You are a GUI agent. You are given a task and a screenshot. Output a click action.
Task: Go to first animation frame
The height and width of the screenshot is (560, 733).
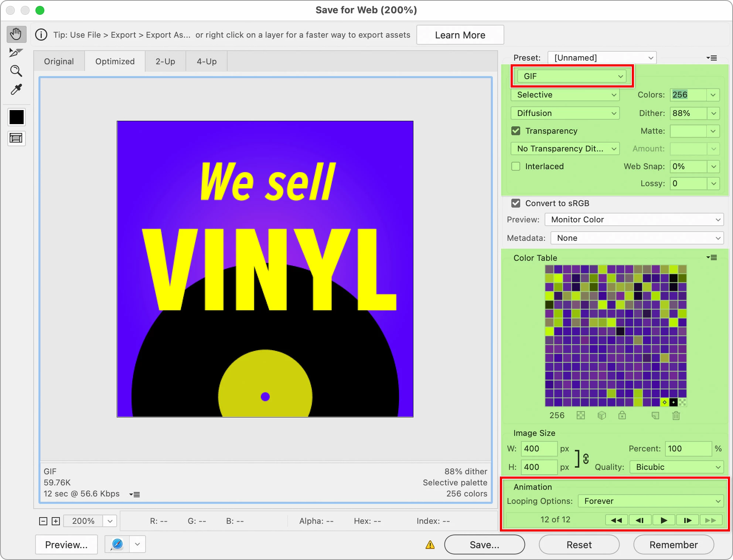[x=616, y=520]
